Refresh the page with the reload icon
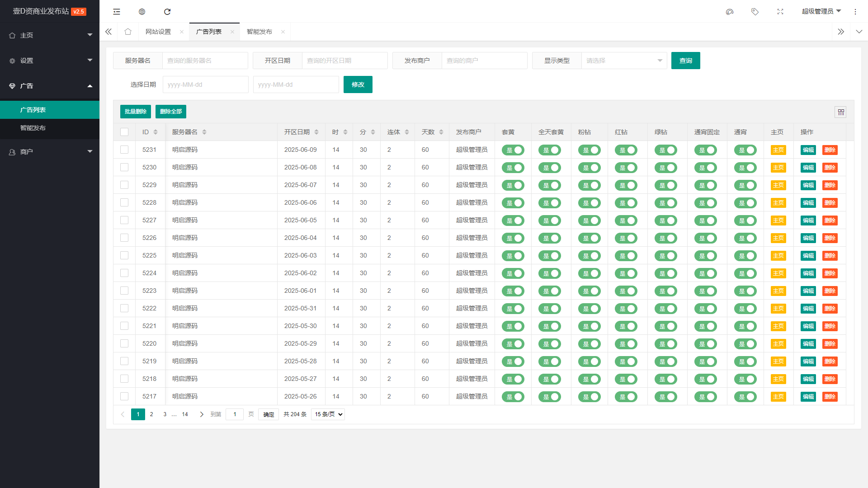This screenshot has width=868, height=488. tap(167, 11)
